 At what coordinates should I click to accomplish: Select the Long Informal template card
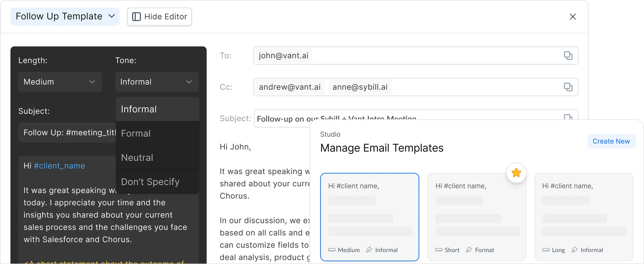pos(584,217)
